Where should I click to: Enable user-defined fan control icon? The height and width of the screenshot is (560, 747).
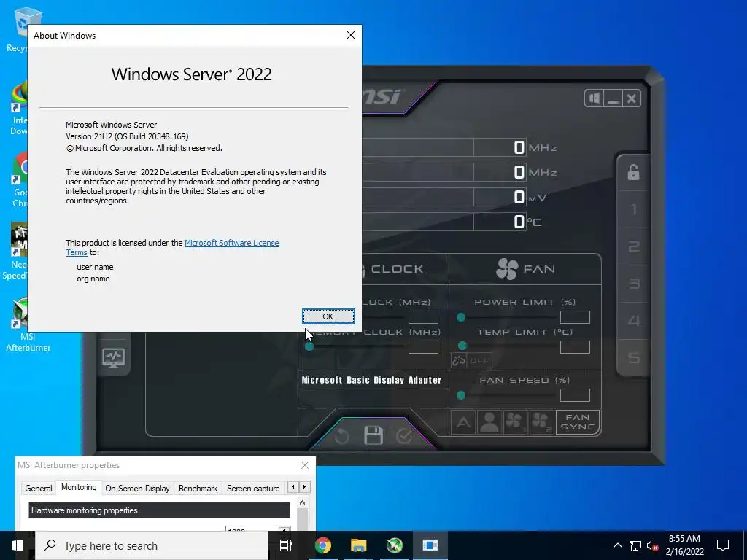coord(489,422)
